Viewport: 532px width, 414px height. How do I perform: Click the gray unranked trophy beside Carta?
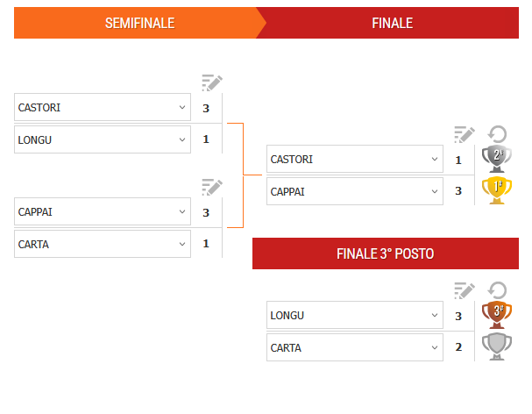(x=497, y=346)
